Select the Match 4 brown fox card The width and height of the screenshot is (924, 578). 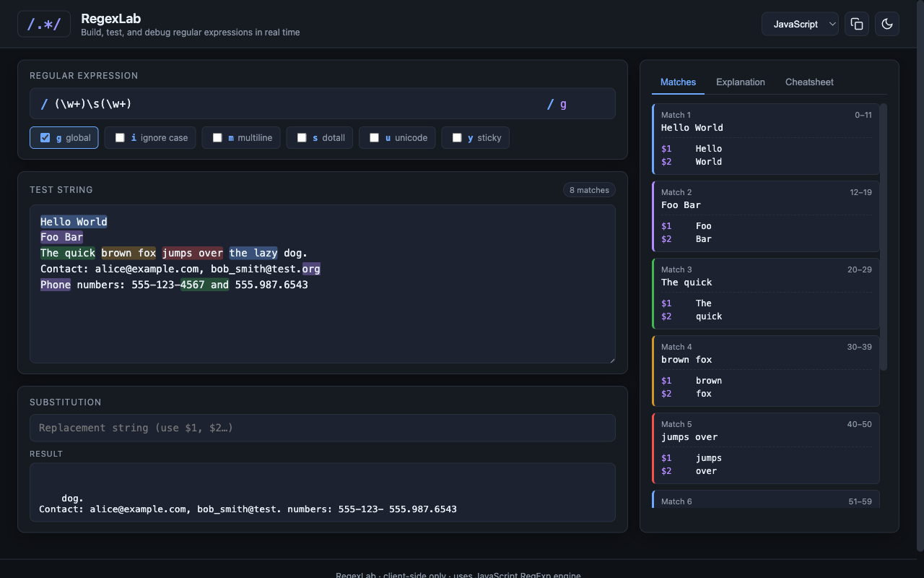pyautogui.click(x=765, y=371)
